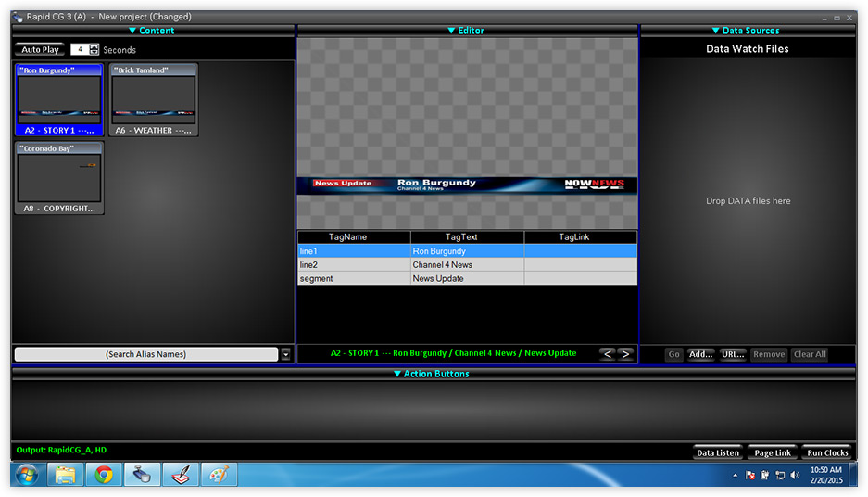Click the "News Update" TagText cell

point(467,278)
